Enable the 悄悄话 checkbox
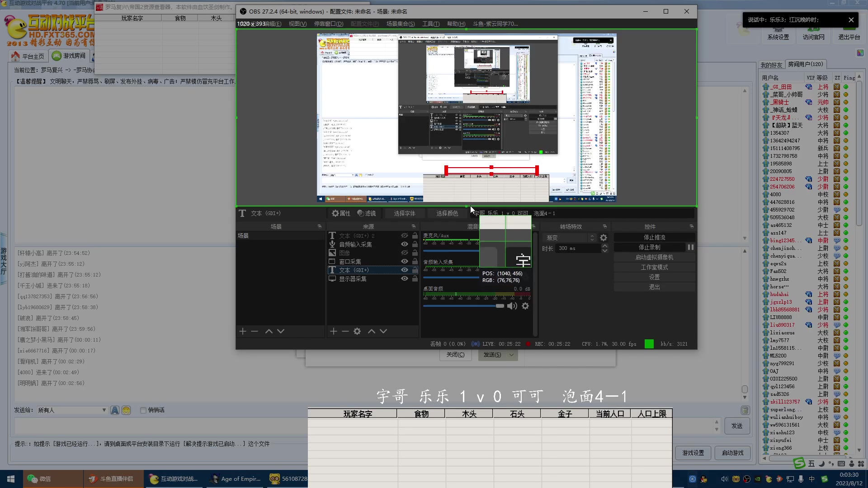Viewport: 868px width, 488px height. pos(143,410)
